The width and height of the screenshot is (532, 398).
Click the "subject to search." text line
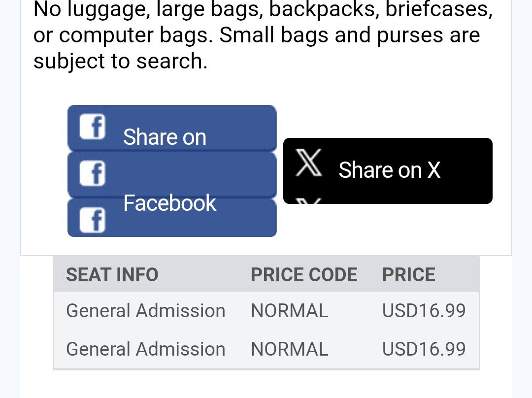tap(120, 62)
